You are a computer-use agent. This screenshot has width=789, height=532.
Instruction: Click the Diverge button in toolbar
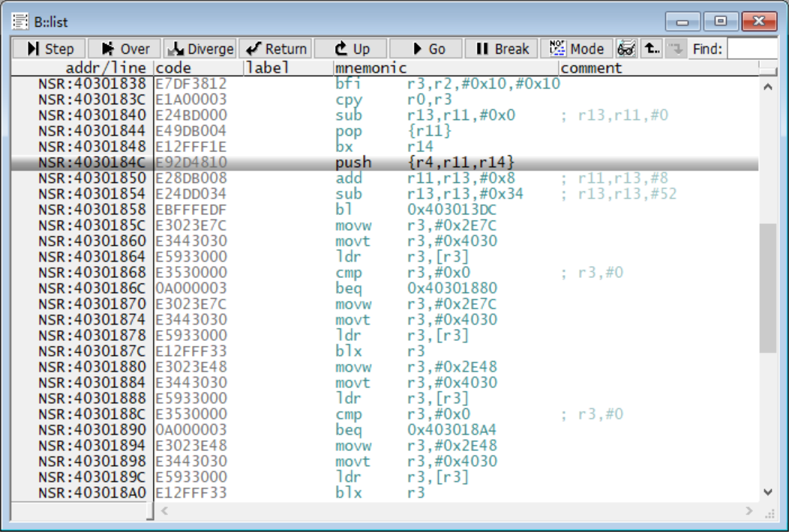tap(199, 49)
